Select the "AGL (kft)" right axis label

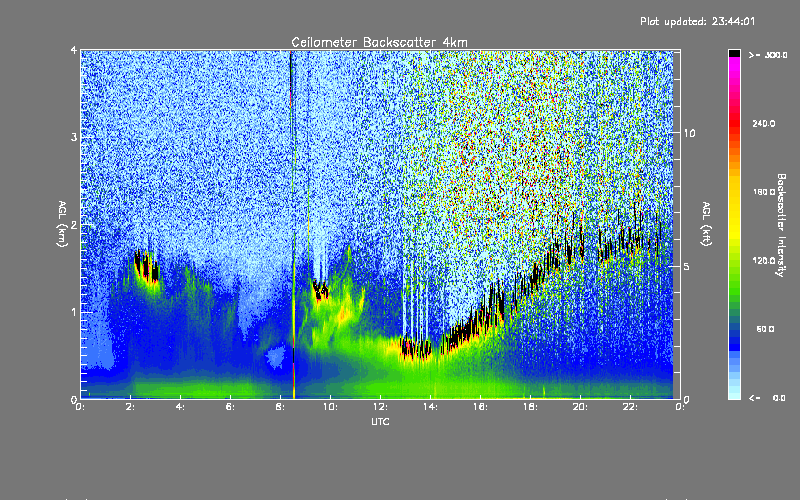pos(706,224)
